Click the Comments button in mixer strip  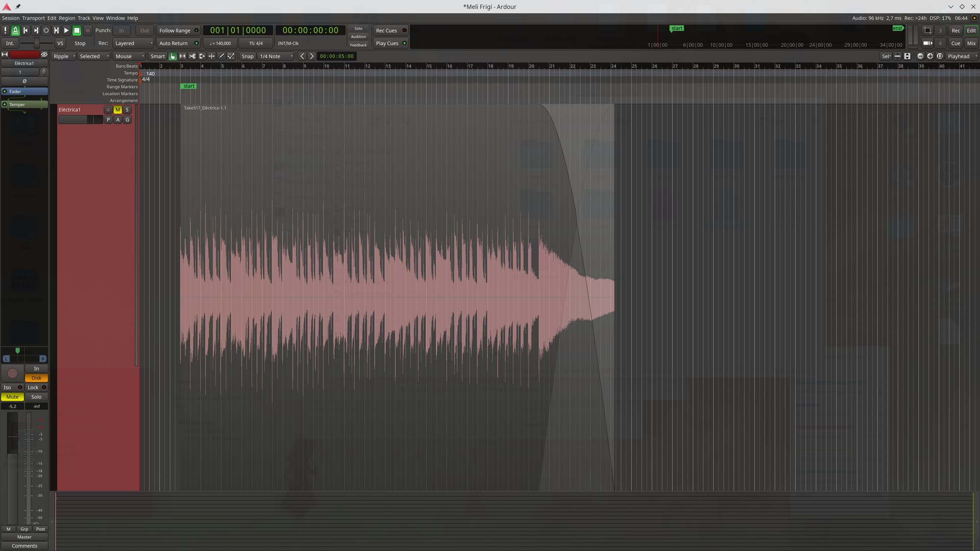pos(24,546)
